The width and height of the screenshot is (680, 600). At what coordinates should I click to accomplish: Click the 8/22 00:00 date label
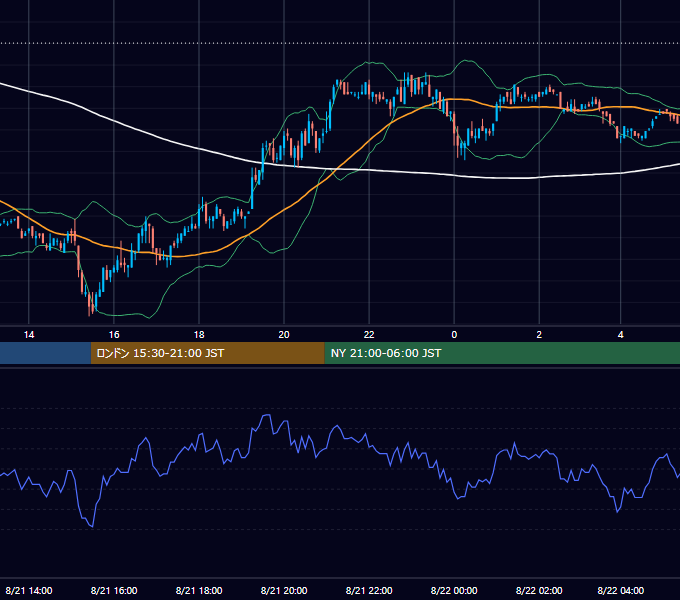[454, 590]
